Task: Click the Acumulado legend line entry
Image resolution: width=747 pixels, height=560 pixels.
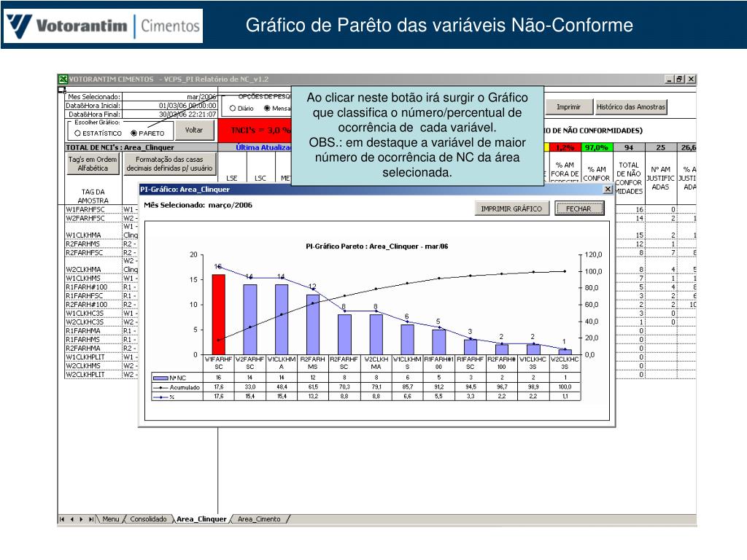Action: click(177, 387)
